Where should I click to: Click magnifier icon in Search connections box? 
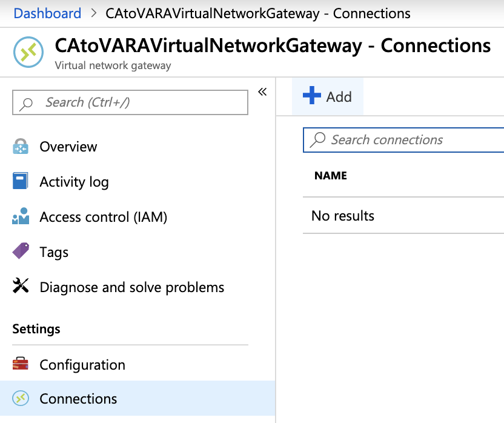click(x=317, y=140)
